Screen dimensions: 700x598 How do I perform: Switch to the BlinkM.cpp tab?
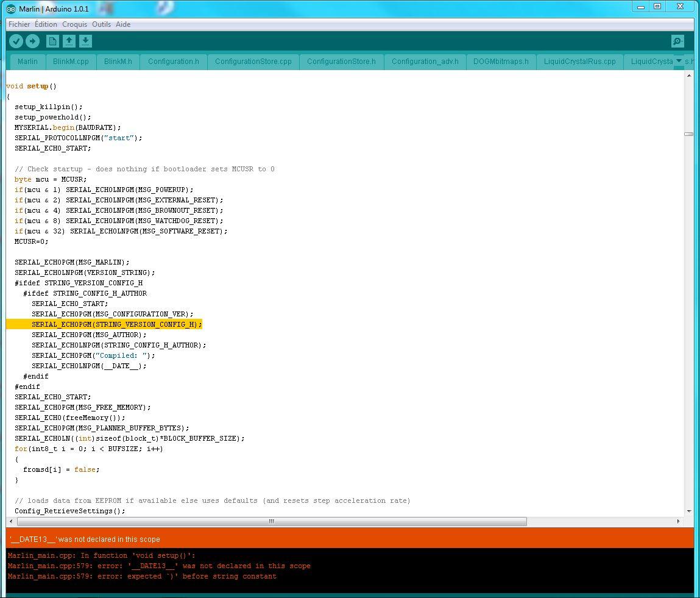[x=71, y=61]
